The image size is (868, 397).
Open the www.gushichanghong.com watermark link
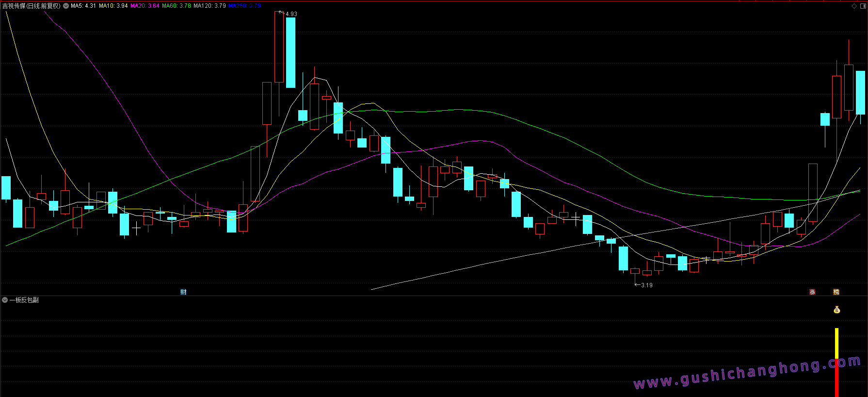point(747,374)
